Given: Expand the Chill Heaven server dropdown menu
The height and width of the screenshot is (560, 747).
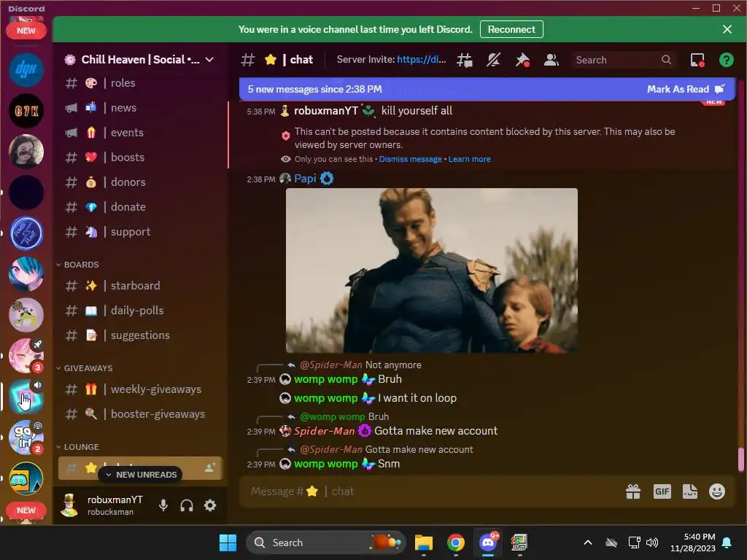Looking at the screenshot, I should coord(209,60).
